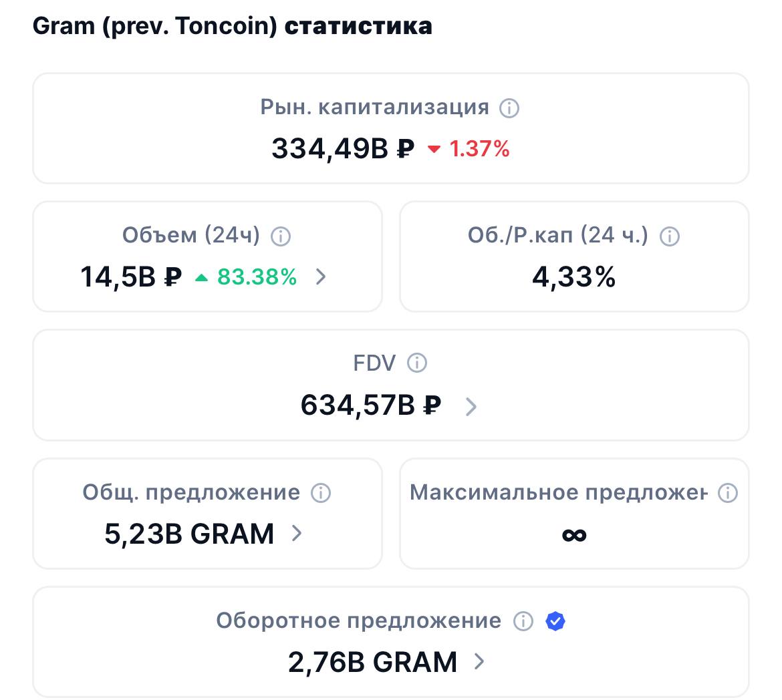
Task: Click the Gram статистика heading
Action: click(x=233, y=27)
